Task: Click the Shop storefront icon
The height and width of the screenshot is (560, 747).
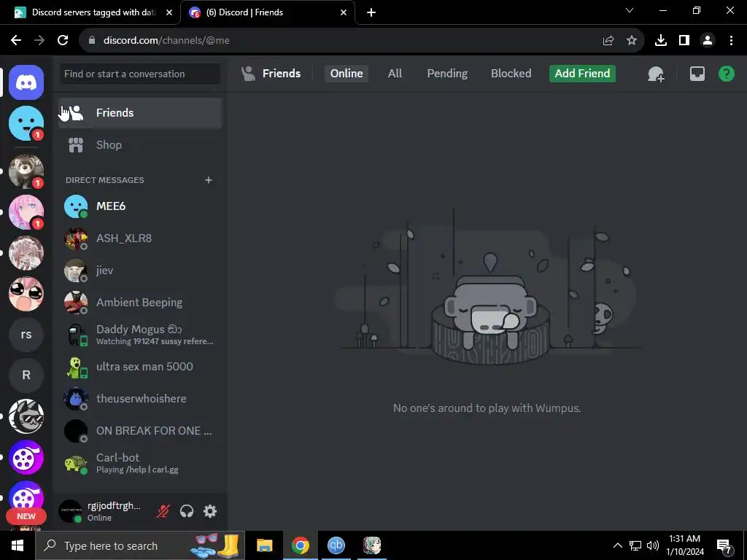Action: [76, 145]
